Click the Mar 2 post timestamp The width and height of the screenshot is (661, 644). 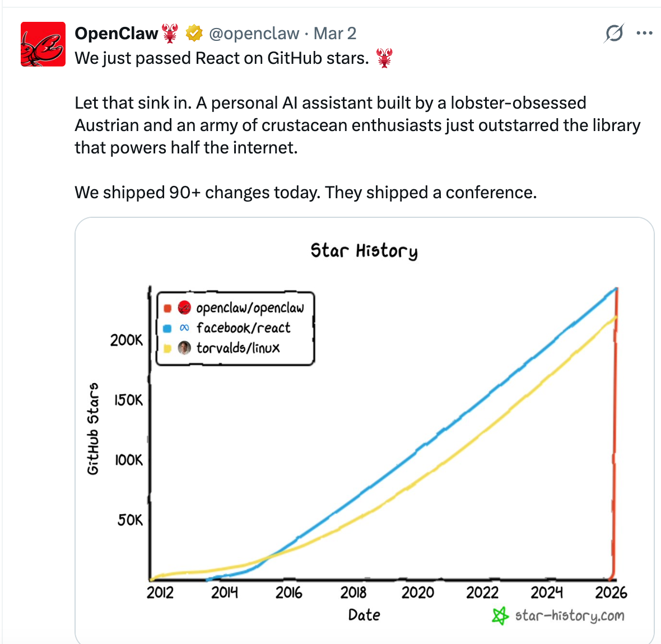point(335,34)
